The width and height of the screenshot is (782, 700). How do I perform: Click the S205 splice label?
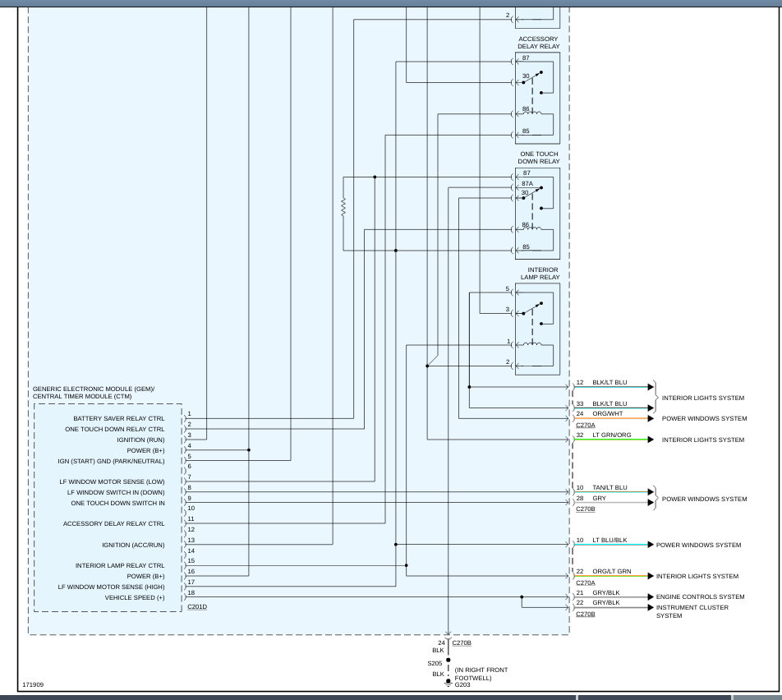pos(435,664)
